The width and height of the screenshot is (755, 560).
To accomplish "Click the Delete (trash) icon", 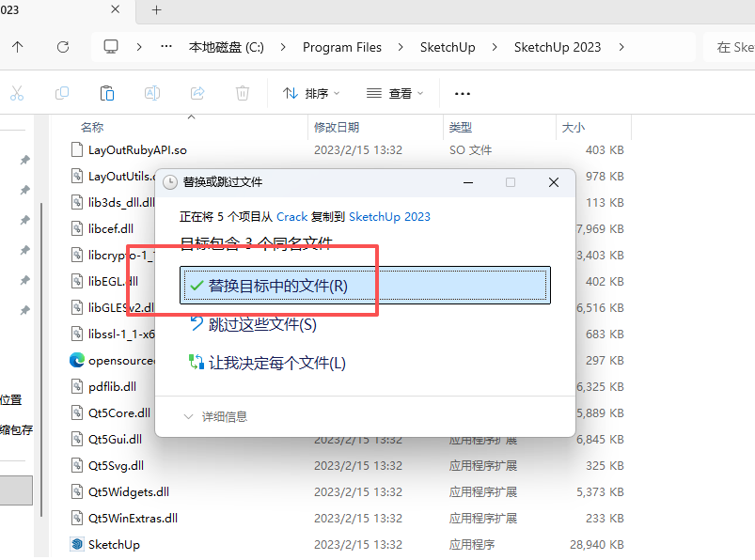I will click(x=242, y=92).
